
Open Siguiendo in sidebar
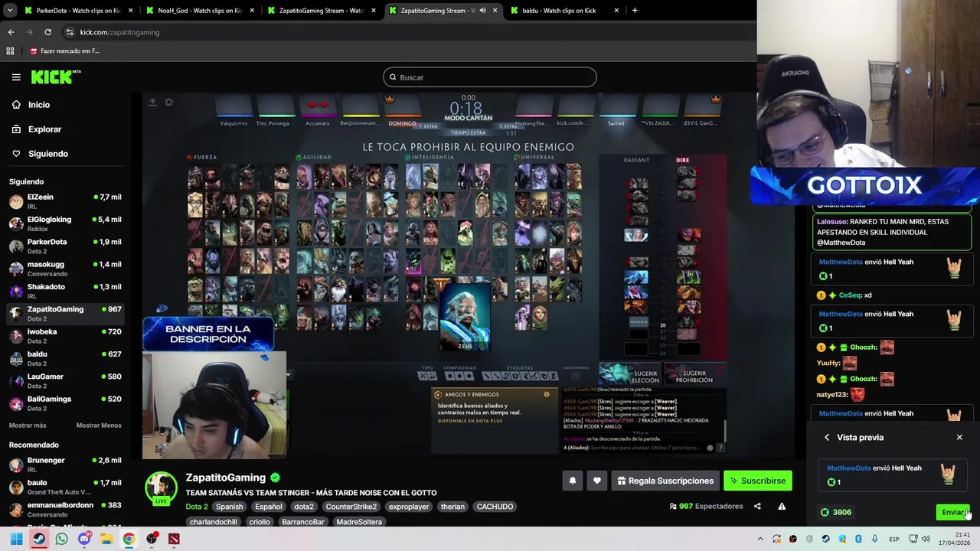coord(47,154)
